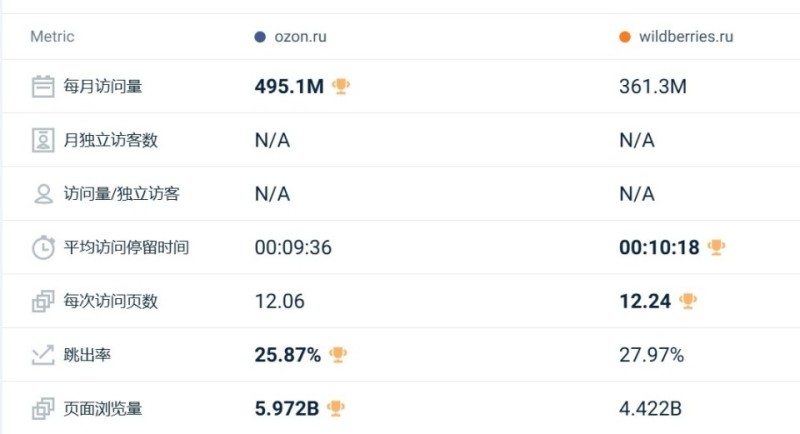
Task: Click the wildberries.ru 361.3M visits value
Action: [x=653, y=86]
